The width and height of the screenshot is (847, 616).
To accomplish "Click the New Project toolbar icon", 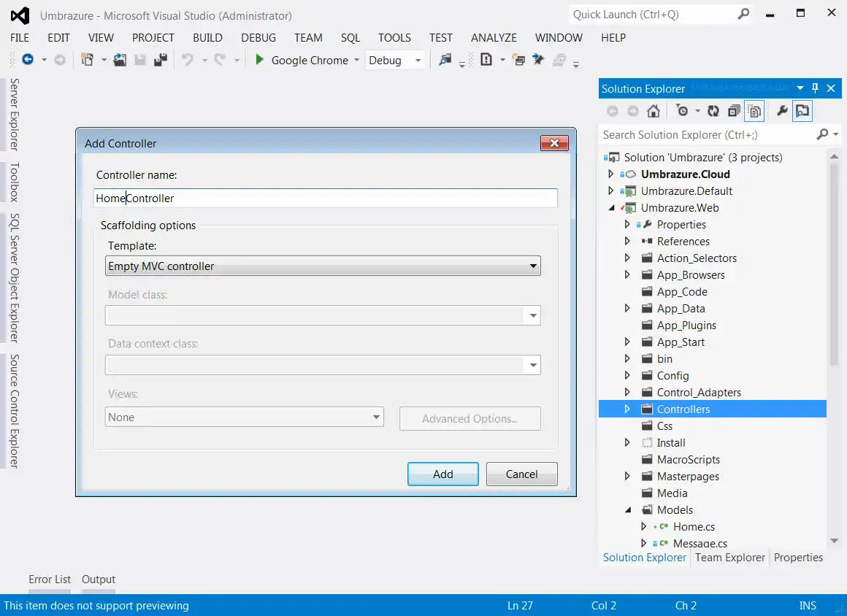I will point(87,59).
